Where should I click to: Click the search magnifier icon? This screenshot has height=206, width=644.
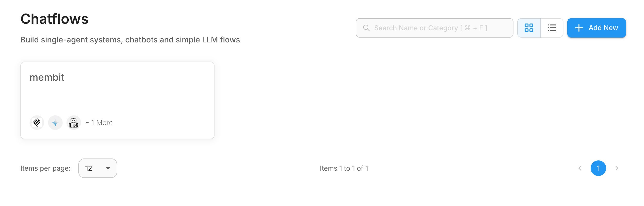366,28
